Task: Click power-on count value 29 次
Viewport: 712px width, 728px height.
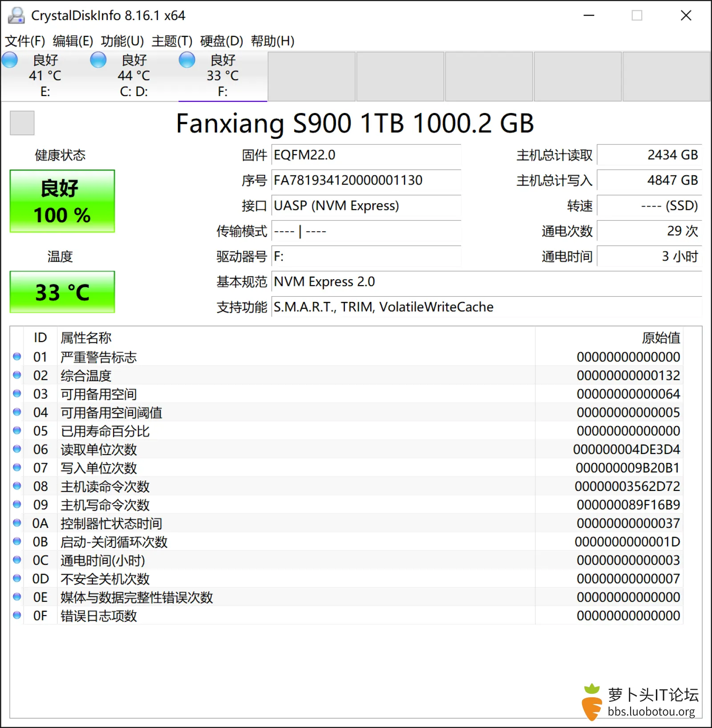Action: point(649,231)
